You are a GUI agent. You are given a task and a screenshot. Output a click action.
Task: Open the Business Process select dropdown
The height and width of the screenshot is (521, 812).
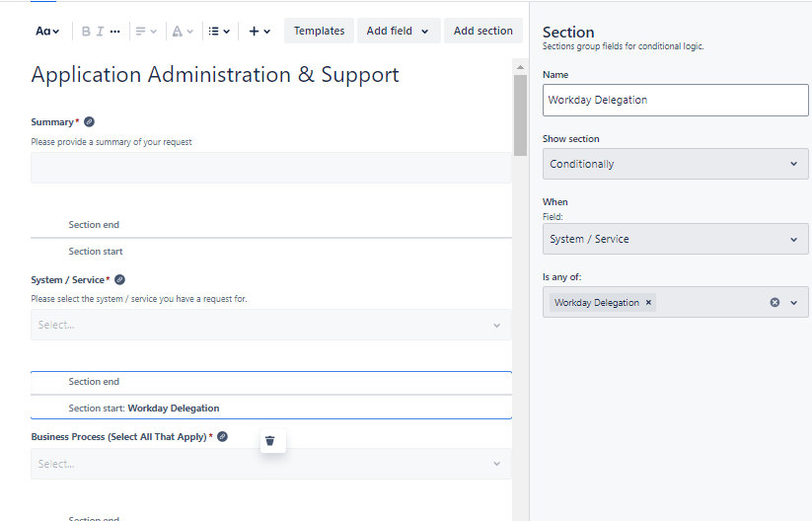(x=271, y=464)
